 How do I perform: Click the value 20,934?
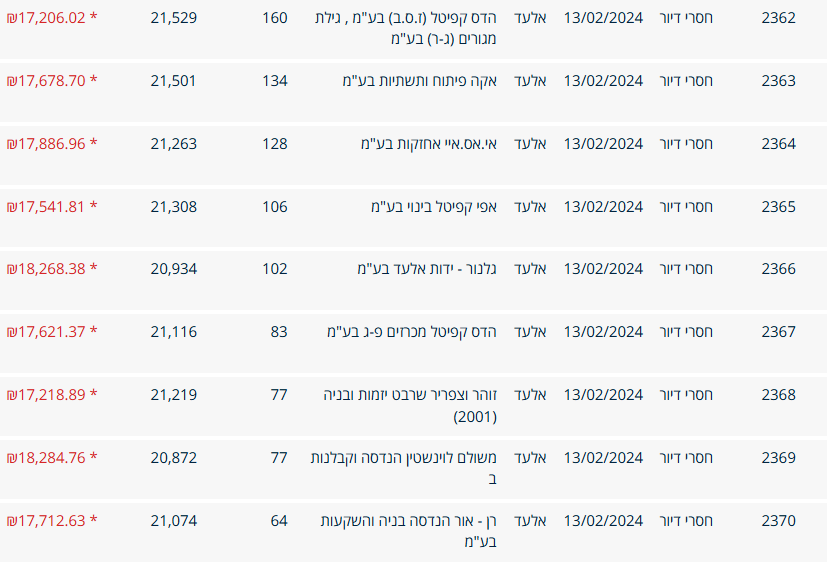coord(174,269)
